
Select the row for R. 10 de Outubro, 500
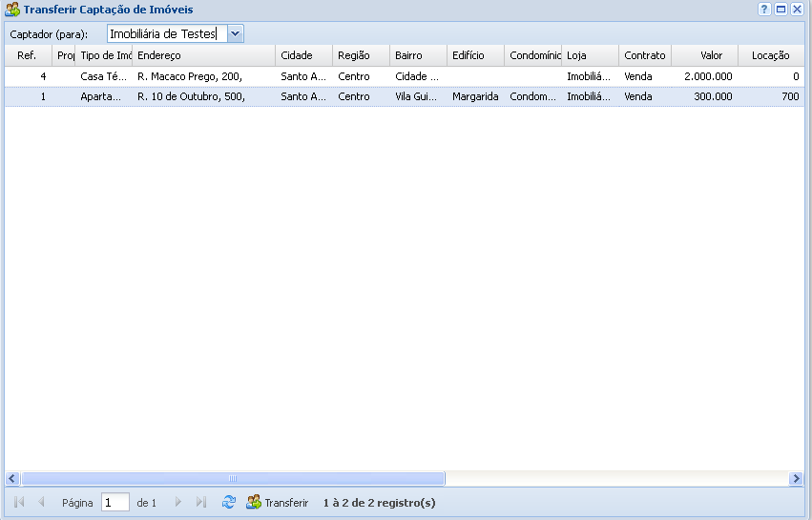coord(191,96)
